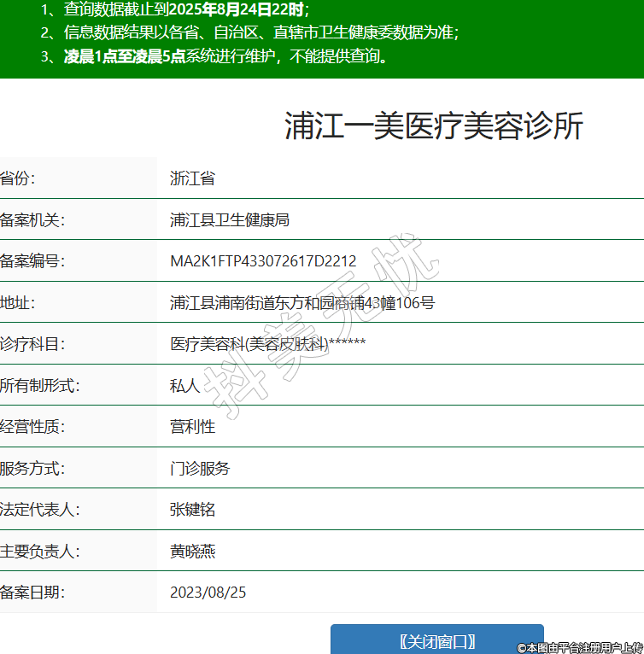This screenshot has width=644, height=654.
Task: Click the value 浦江县卫生健康局
Action: click(x=230, y=220)
